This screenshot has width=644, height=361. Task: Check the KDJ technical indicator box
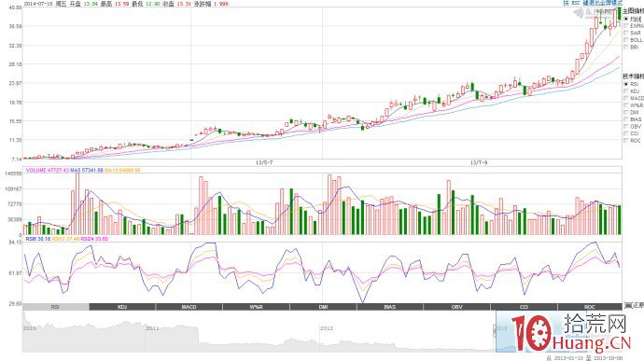[626, 91]
